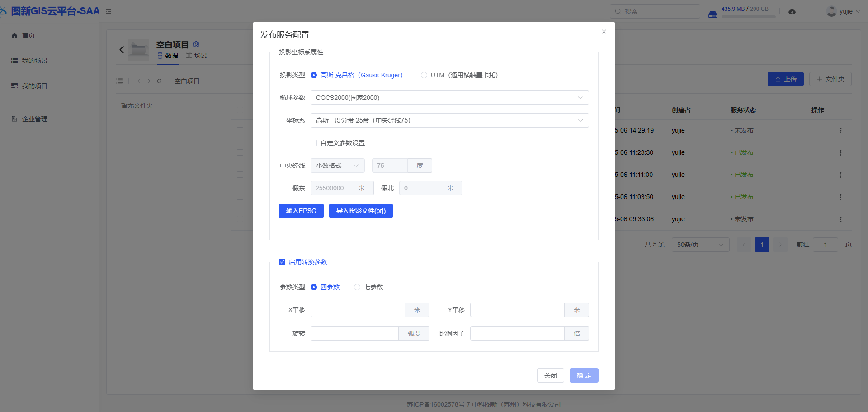Image resolution: width=868 pixels, height=412 pixels.
Task: Toggle fullscreen mode icon
Action: [813, 11]
